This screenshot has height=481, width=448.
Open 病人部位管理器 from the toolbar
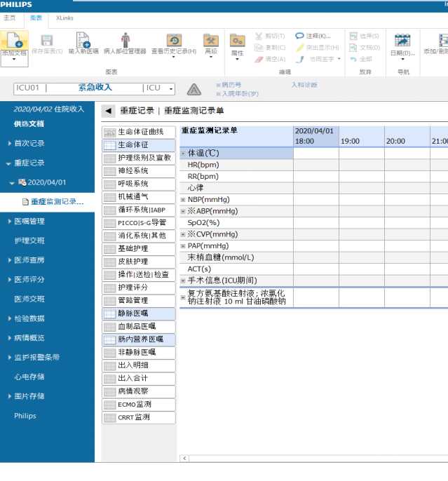pyautogui.click(x=125, y=40)
